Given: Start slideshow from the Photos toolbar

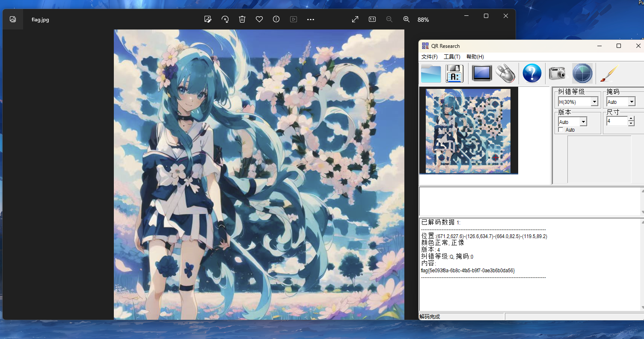Looking at the screenshot, I should tap(294, 19).
